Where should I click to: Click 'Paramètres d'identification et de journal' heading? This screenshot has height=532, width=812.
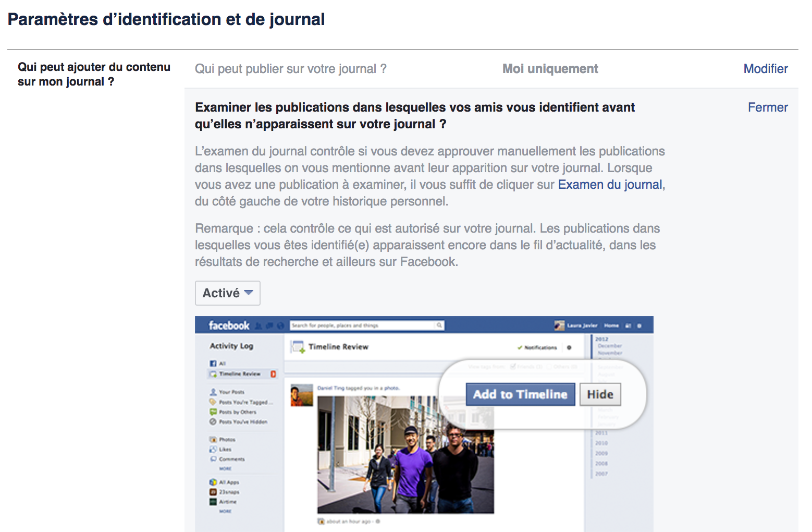[x=166, y=20]
